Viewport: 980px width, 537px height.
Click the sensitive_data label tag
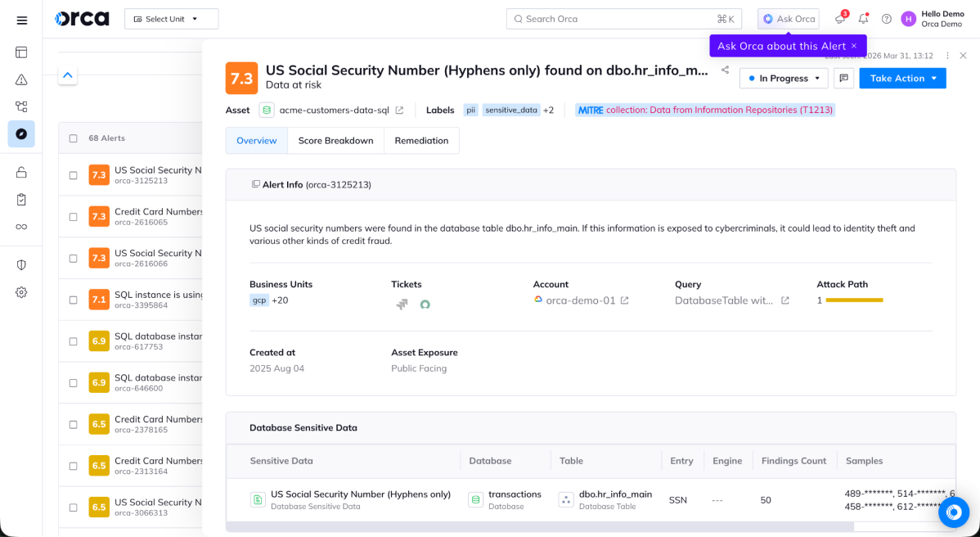click(x=511, y=110)
